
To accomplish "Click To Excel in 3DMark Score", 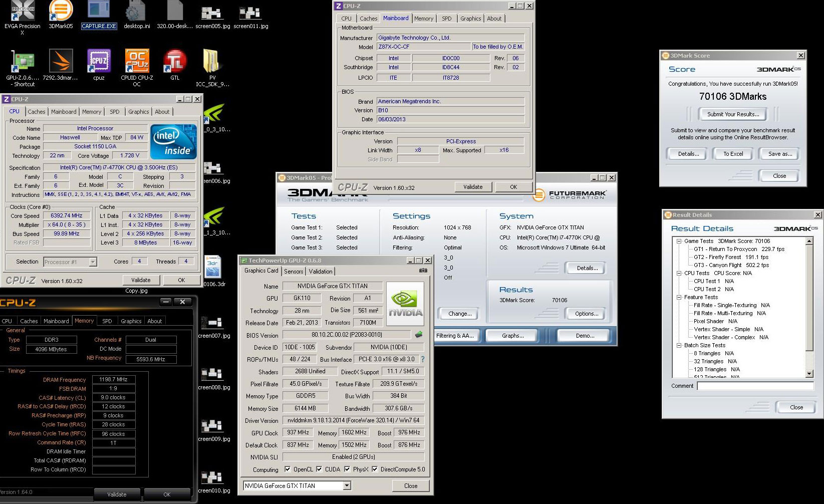I will 733,154.
